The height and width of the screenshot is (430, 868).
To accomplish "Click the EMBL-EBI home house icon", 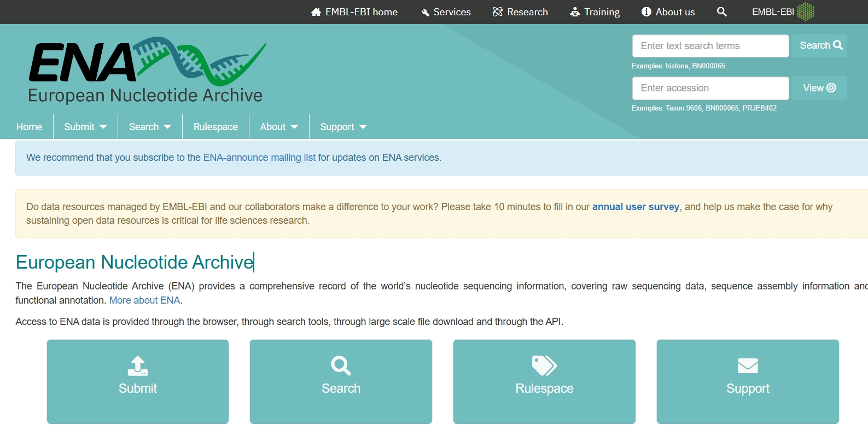I will 316,12.
